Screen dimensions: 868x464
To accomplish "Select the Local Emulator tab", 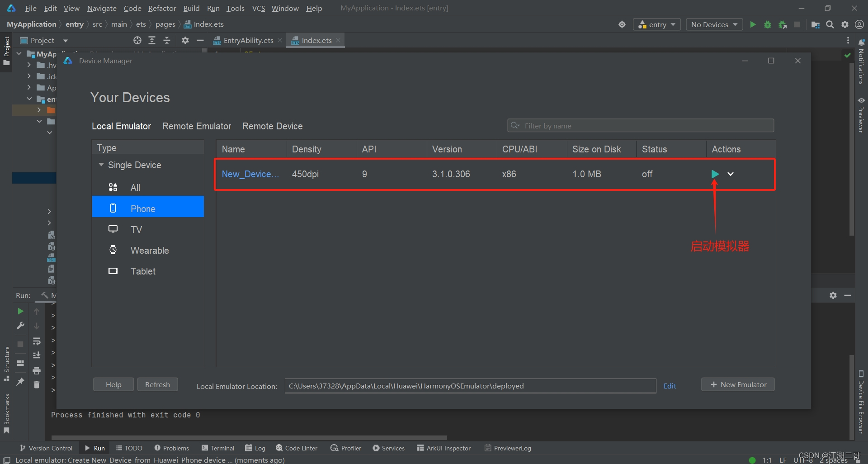I will [x=121, y=126].
